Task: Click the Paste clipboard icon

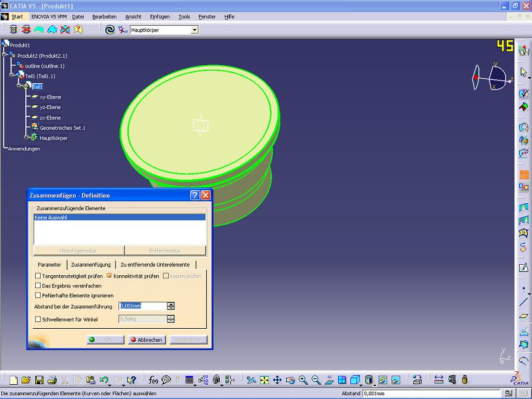Action: 91,380
